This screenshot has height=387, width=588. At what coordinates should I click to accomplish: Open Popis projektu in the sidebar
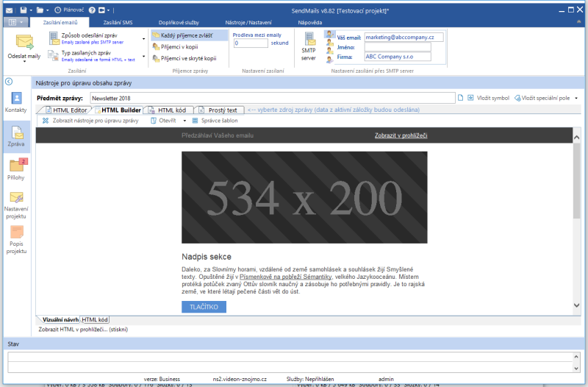(16, 239)
